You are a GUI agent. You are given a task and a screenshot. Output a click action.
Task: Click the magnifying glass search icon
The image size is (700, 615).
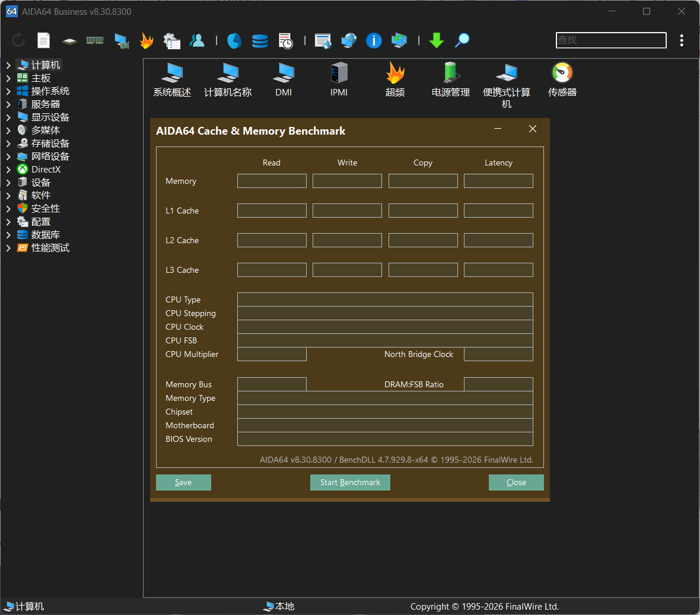point(462,40)
